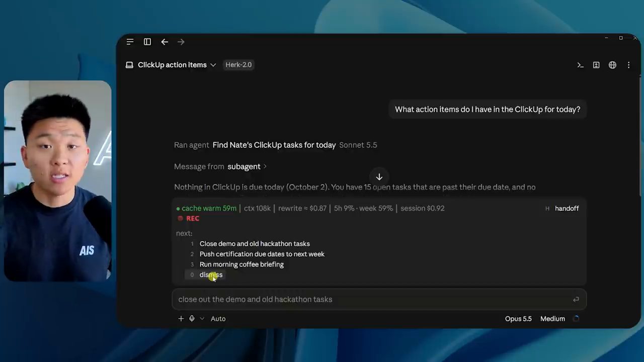Focus the message input field
Screen dimensions: 644x362
click(379, 299)
